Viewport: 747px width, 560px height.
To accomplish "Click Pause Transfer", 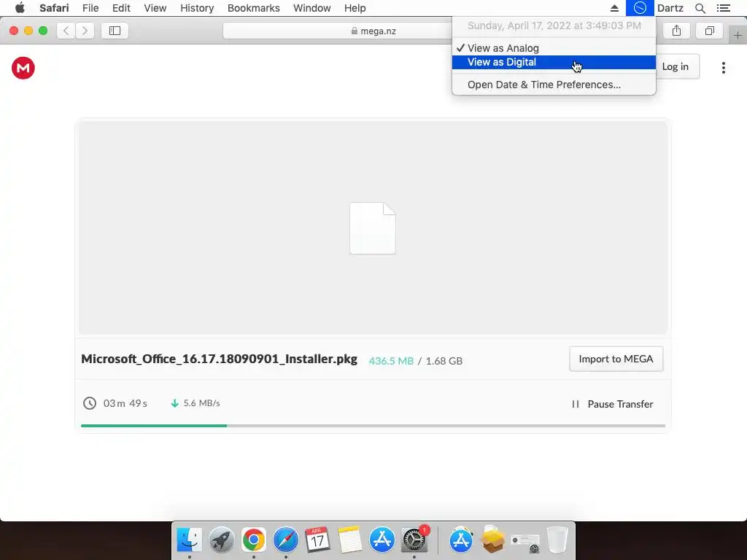I will [x=613, y=404].
